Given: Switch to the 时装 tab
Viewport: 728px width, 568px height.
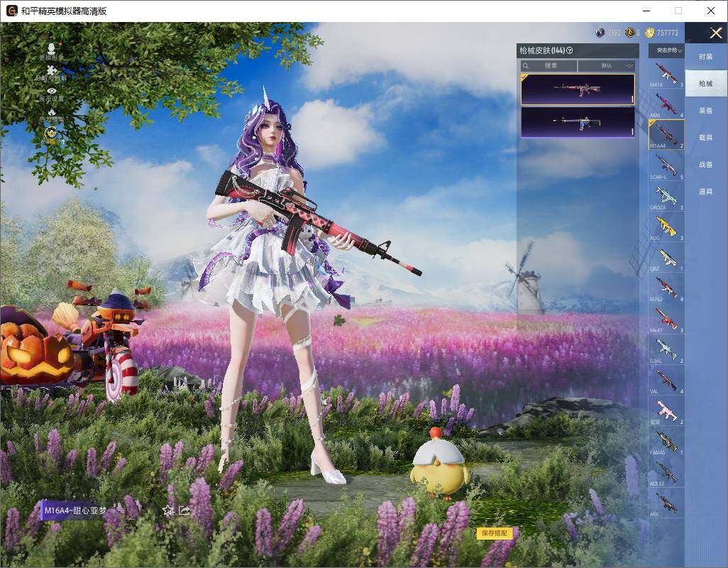Looking at the screenshot, I should (x=706, y=57).
